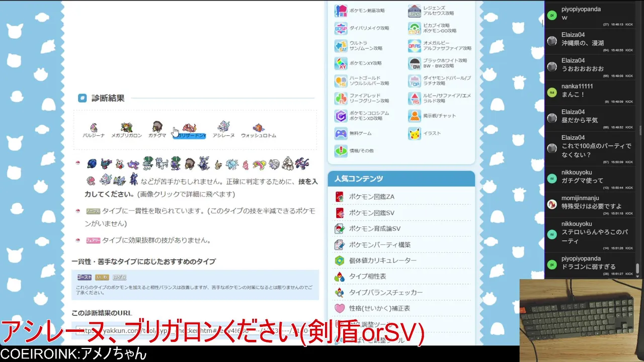
Task: Select the メガブリガロン party sprite
Action: point(126,127)
